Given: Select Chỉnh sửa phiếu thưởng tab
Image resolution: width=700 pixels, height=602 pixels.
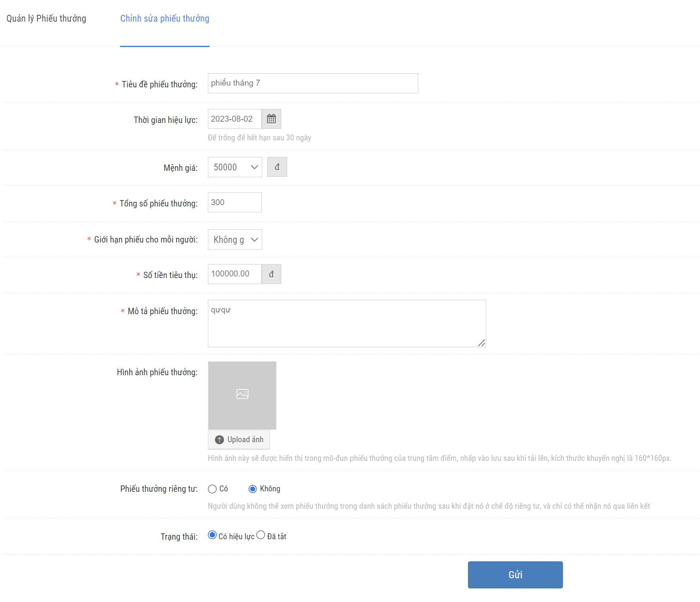Looking at the screenshot, I should tap(165, 19).
